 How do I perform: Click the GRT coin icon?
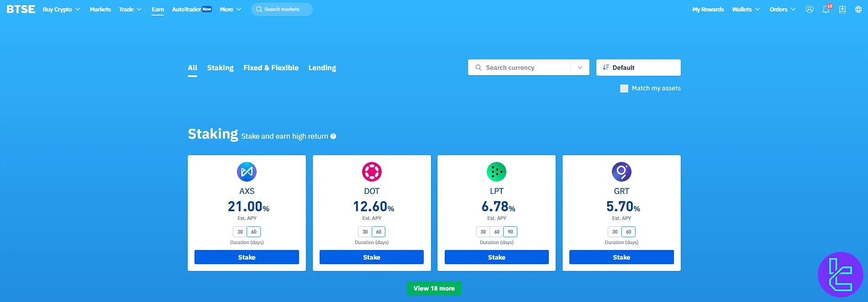tap(621, 172)
